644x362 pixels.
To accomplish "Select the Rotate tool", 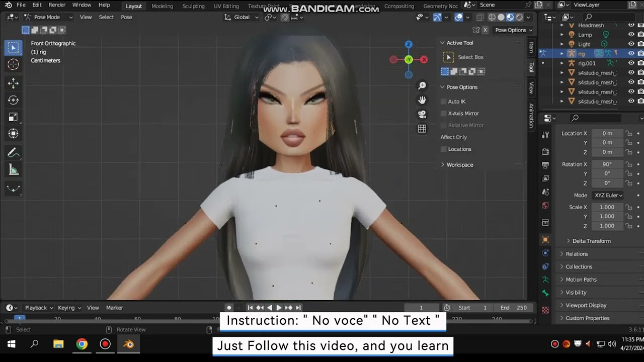I will click(x=14, y=101).
